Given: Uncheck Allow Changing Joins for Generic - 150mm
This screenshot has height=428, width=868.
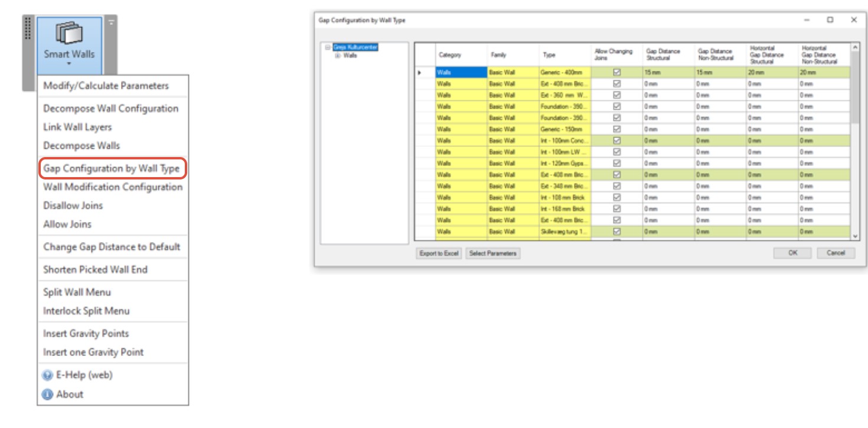Looking at the screenshot, I should pos(616,129).
